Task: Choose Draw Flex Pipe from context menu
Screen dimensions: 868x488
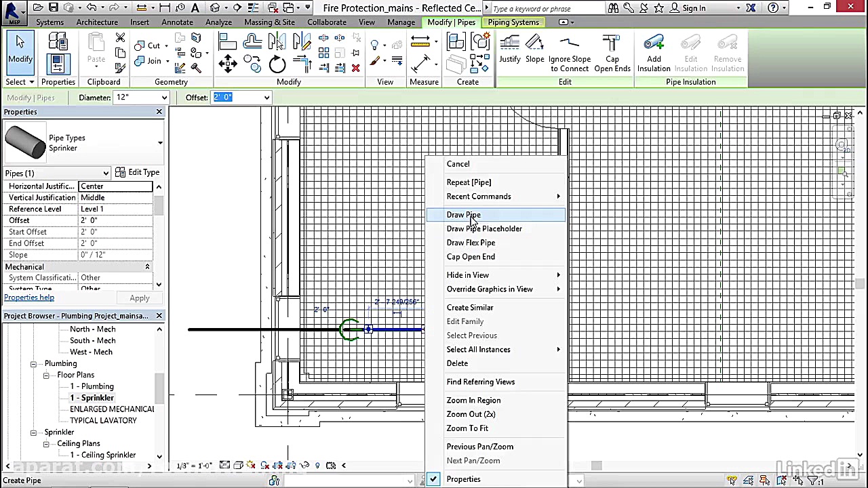Action: (x=471, y=242)
